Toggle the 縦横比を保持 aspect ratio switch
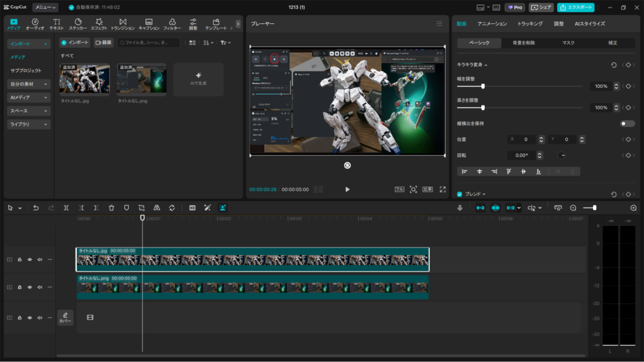Image resolution: width=644 pixels, height=362 pixels. [x=627, y=124]
